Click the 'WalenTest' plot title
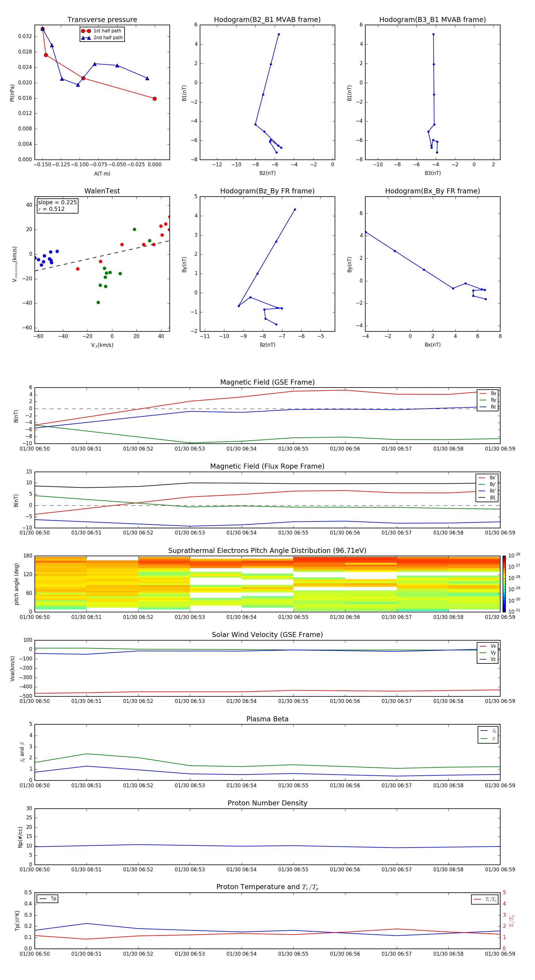This screenshot has height=980, width=535. [102, 191]
